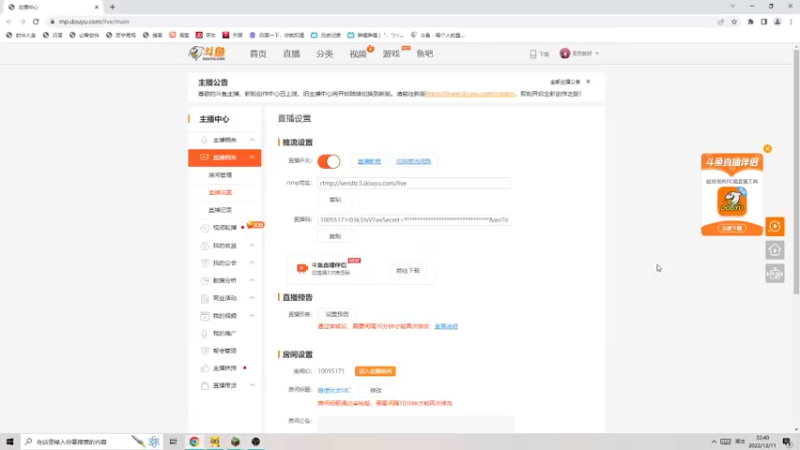The image size is (800, 450).
Task: Open the Task View taskbar icon
Action: pos(173,442)
